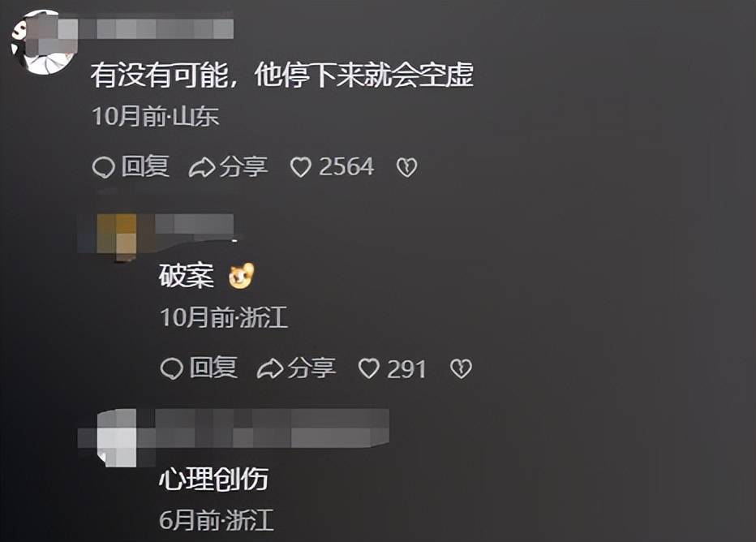This screenshot has height=542, width=756.
Task: Click the 心理创伤 comment text
Action: (213, 479)
